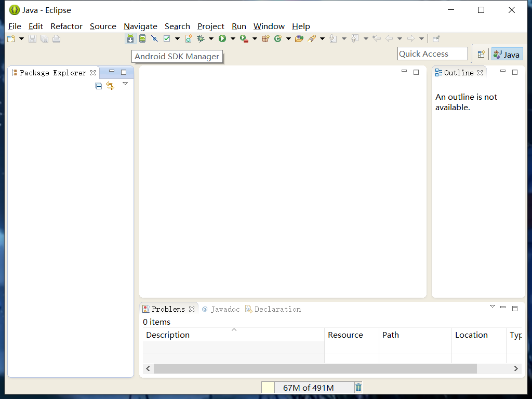The height and width of the screenshot is (399, 532).
Task: Click the Forward navigation arrow
Action: (x=411, y=38)
